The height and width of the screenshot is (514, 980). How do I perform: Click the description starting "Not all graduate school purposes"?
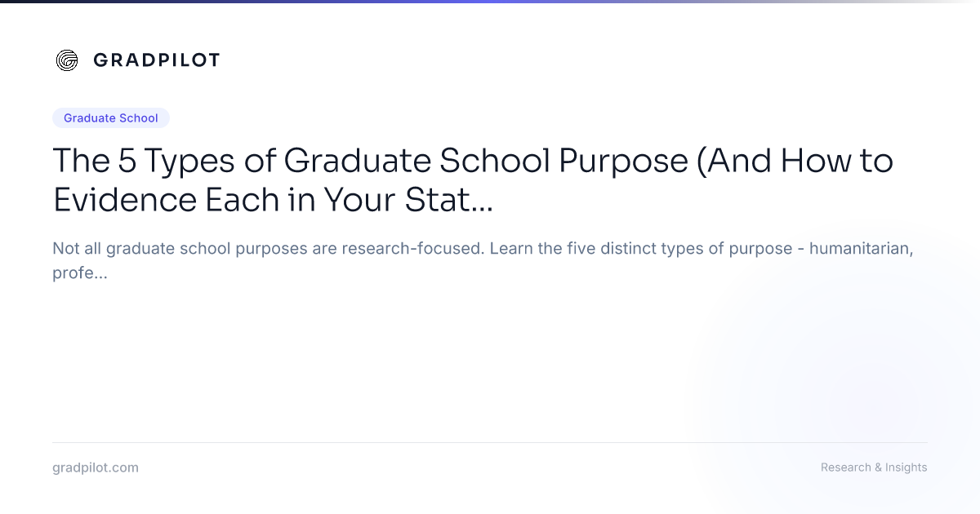pos(482,260)
